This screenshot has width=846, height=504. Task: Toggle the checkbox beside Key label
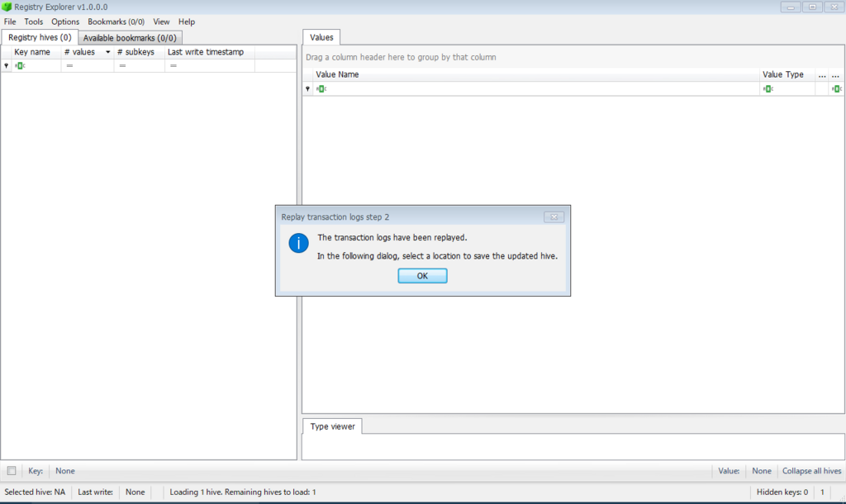[12, 471]
